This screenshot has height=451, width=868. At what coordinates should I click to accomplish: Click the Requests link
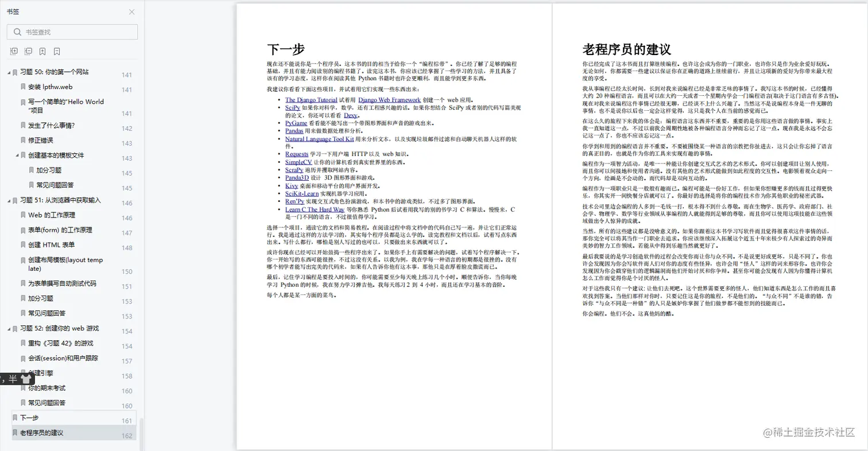click(x=297, y=154)
